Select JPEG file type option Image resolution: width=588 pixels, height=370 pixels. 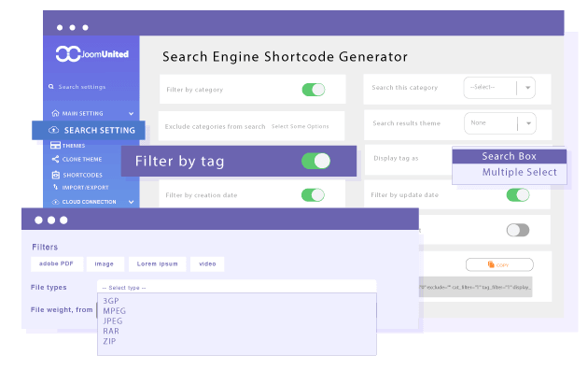tap(113, 321)
